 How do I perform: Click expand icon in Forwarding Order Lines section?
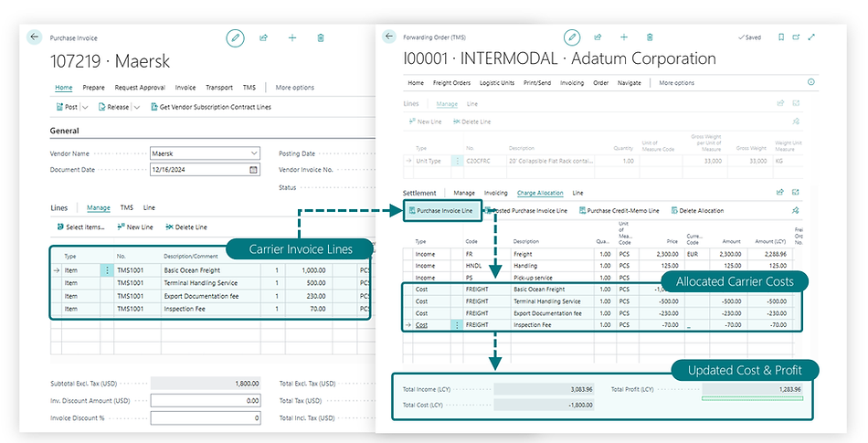point(796,103)
